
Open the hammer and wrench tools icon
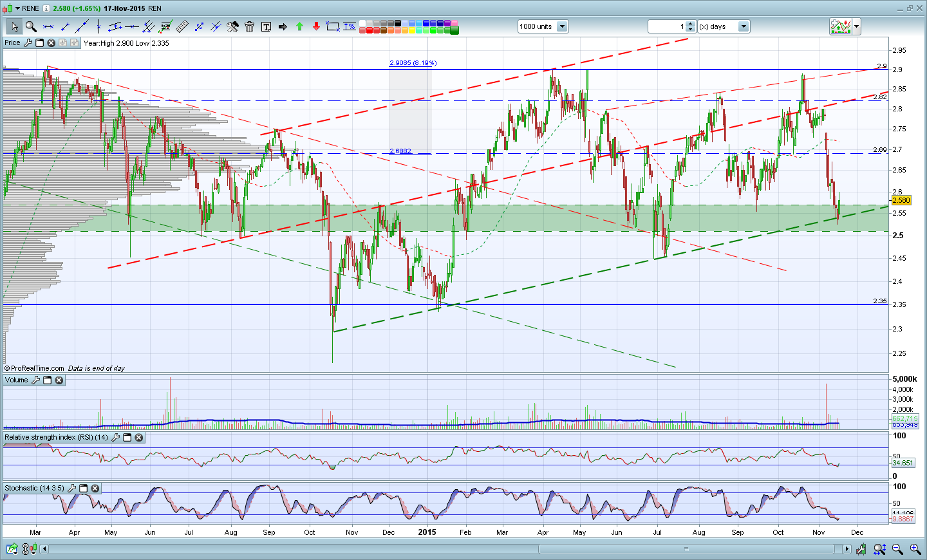(x=232, y=26)
